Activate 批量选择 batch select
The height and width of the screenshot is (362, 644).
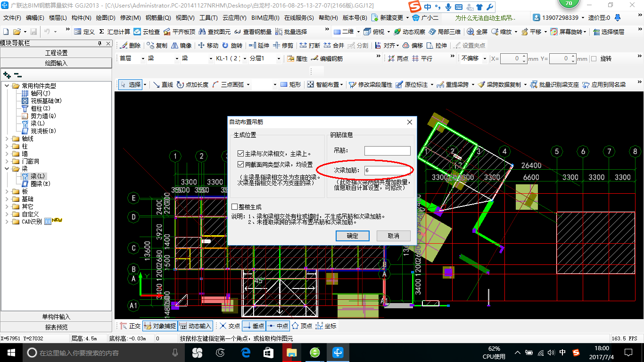tap(291, 32)
